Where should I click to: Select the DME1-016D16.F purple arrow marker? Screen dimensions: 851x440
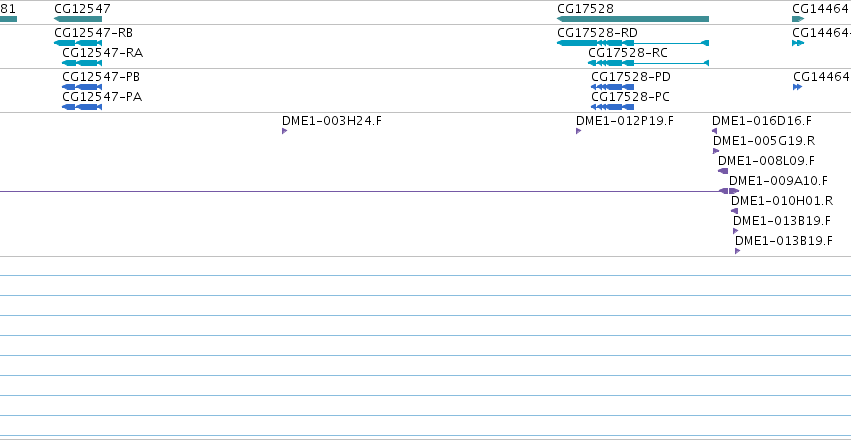coord(714,131)
